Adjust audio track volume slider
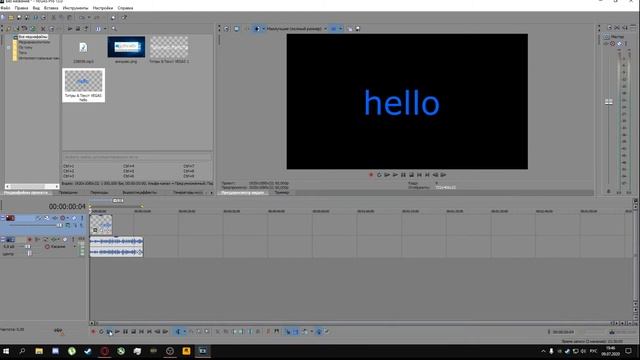This screenshot has height=360, width=640. (x=27, y=247)
